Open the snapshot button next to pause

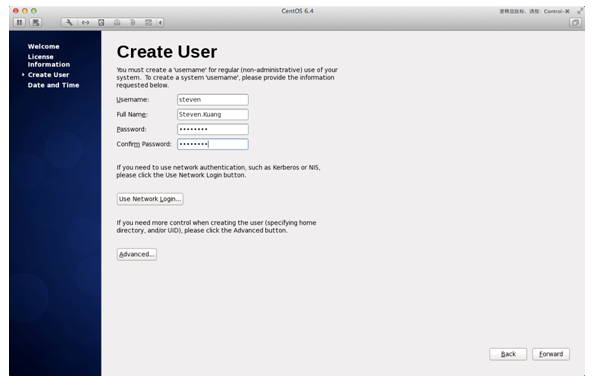36,23
